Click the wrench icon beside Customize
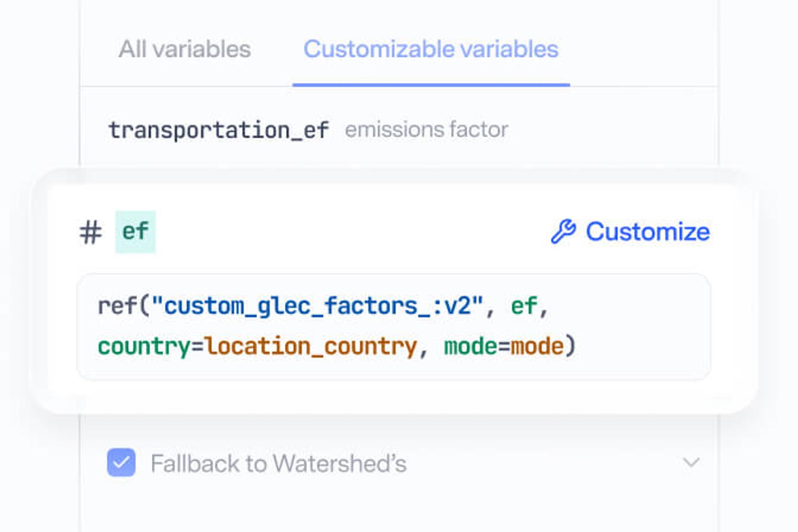Viewport: 798px width, 532px height. click(x=564, y=232)
